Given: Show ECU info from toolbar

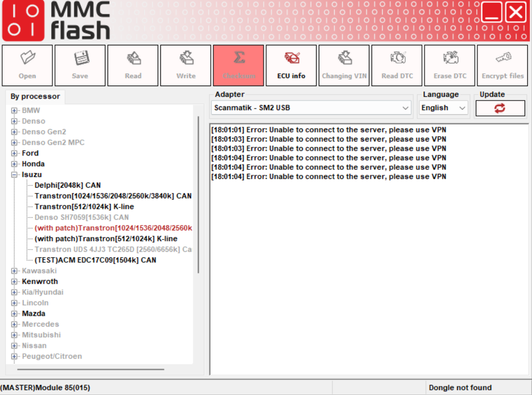Looking at the screenshot, I should (x=291, y=65).
